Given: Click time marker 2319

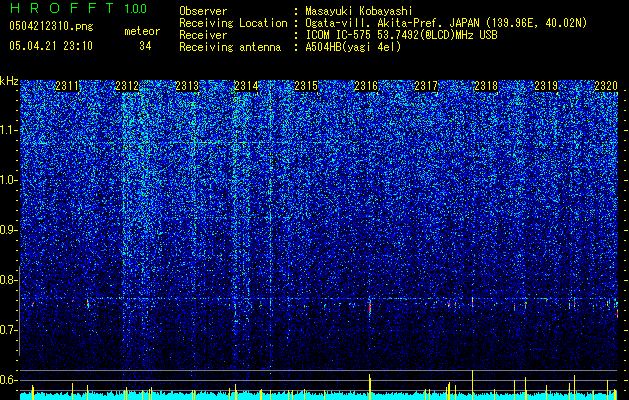Looking at the screenshot, I should click(546, 86).
